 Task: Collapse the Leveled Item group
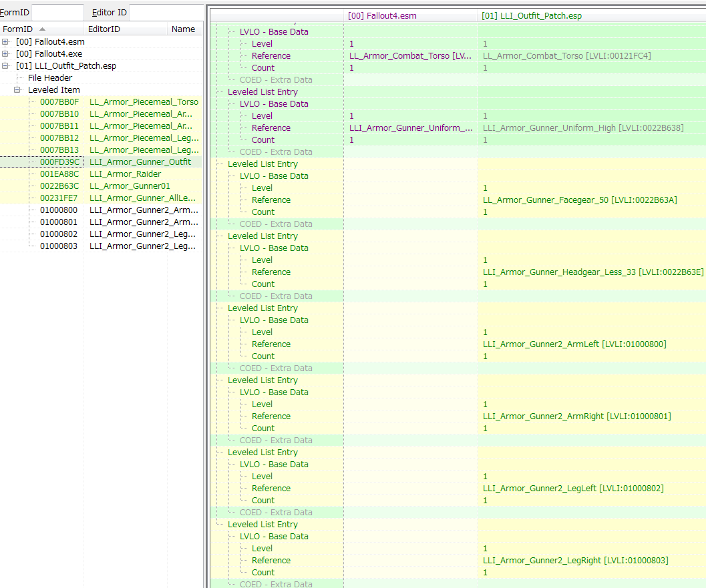[17, 90]
